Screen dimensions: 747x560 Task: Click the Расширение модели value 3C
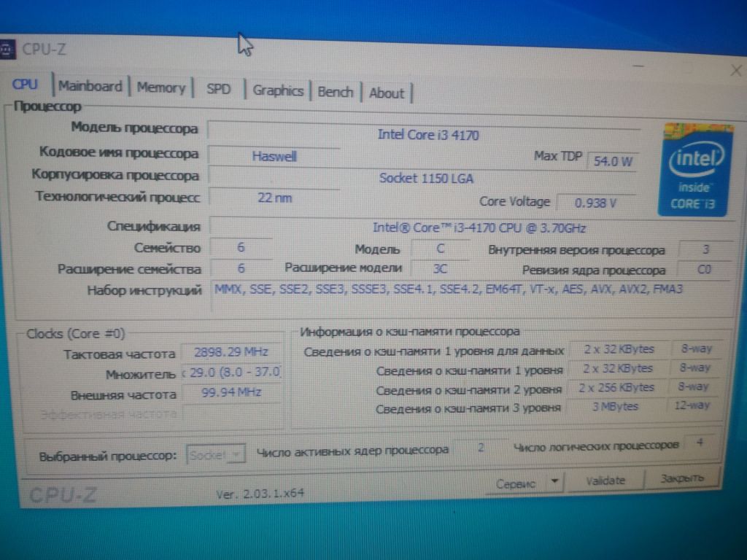coord(440,268)
